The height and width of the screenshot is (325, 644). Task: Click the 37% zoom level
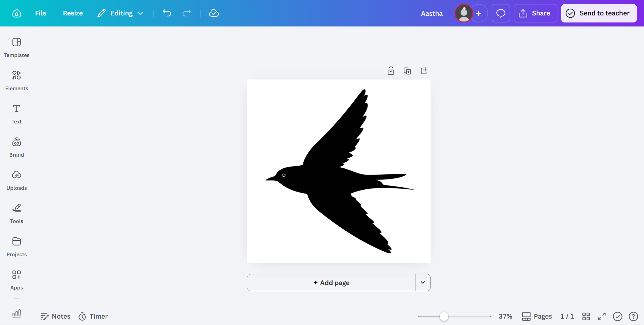[x=505, y=316]
